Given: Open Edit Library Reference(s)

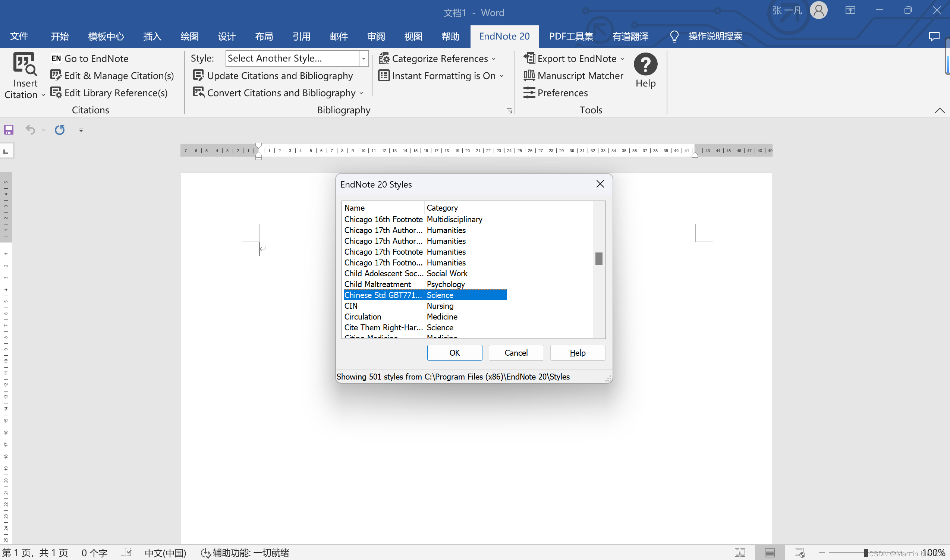Looking at the screenshot, I should pyautogui.click(x=109, y=93).
